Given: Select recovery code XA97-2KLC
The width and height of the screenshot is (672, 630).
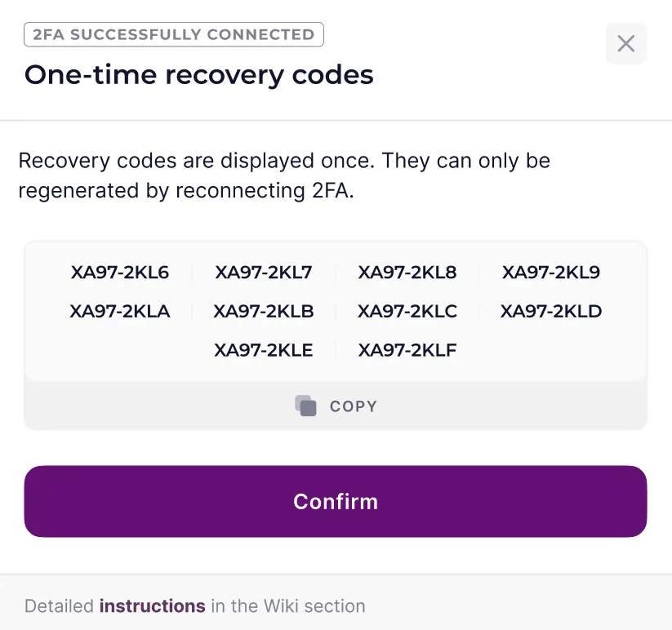Looking at the screenshot, I should click(x=407, y=311).
